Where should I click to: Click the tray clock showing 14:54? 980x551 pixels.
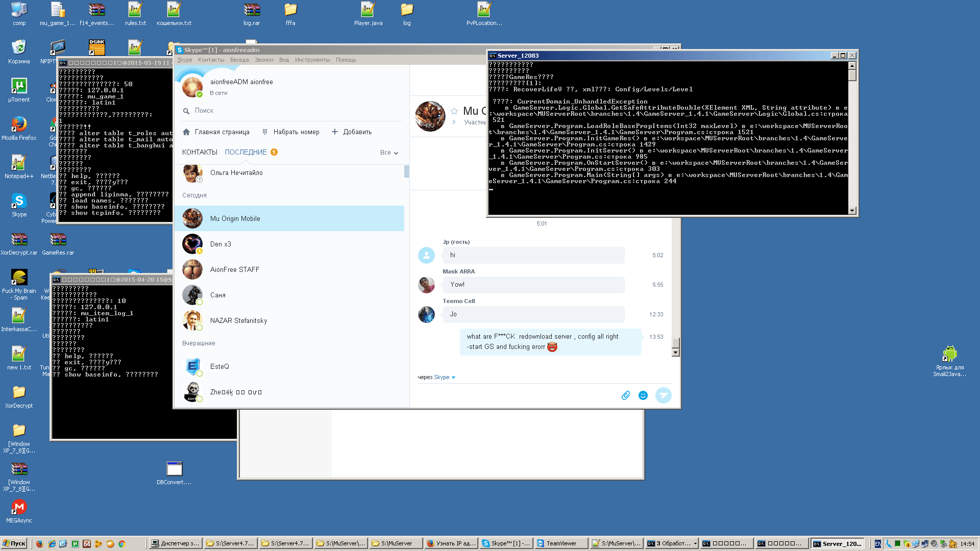[x=967, y=544]
